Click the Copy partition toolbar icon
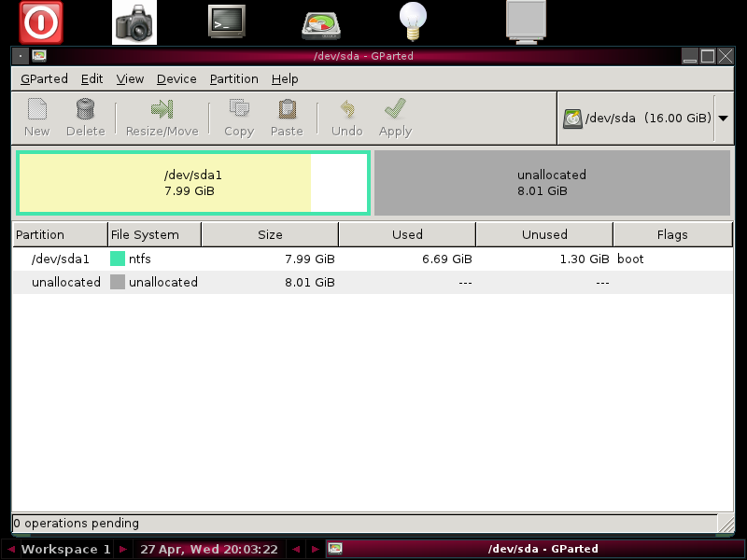747x560 pixels. [x=239, y=109]
